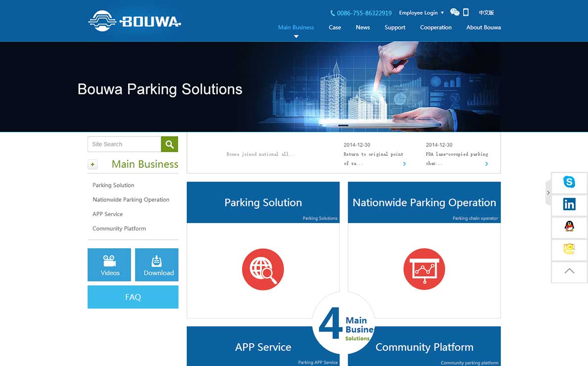Open the Cooperation menu item
This screenshot has height=366, width=588.
click(436, 27)
